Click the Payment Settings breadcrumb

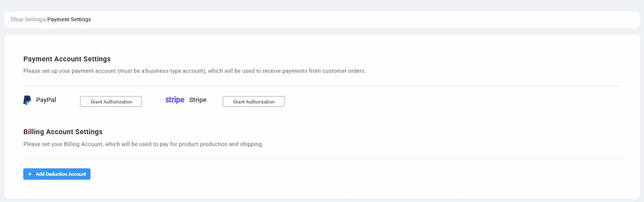coord(69,19)
